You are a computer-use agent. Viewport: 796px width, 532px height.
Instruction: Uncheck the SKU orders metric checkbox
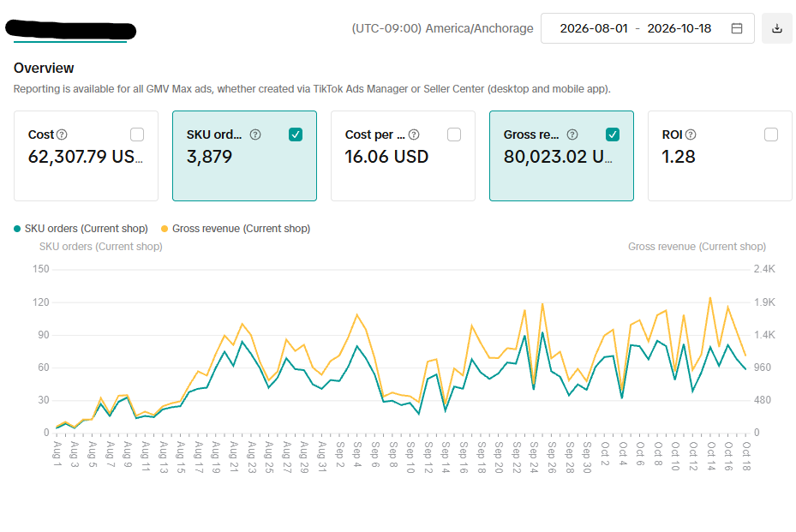coord(296,134)
